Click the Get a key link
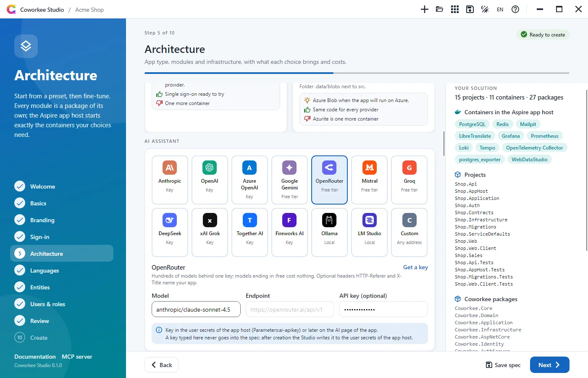 pos(415,267)
